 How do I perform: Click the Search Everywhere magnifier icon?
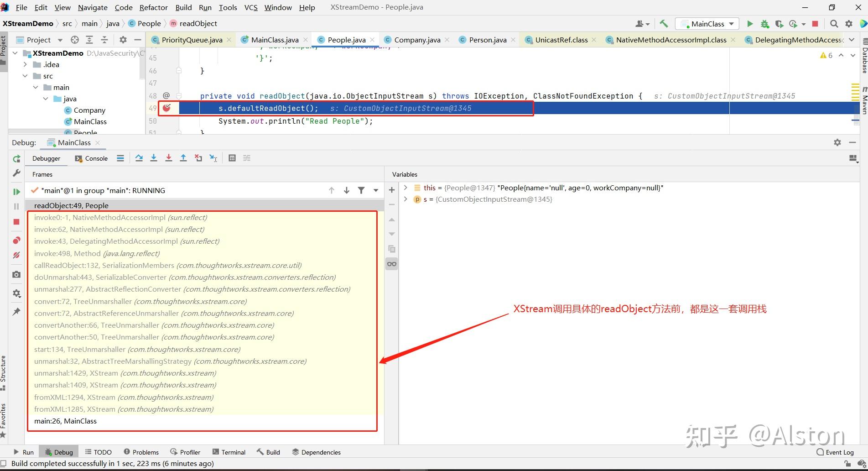[834, 23]
